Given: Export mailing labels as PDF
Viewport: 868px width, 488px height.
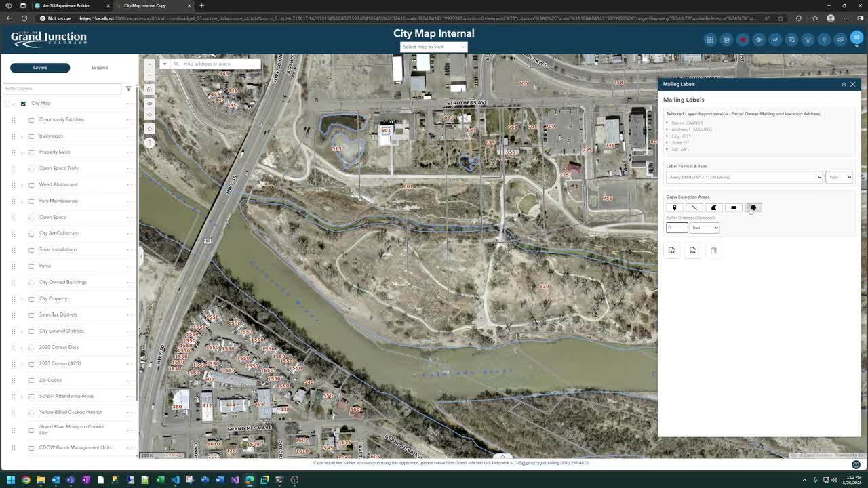Looking at the screenshot, I should tap(692, 250).
